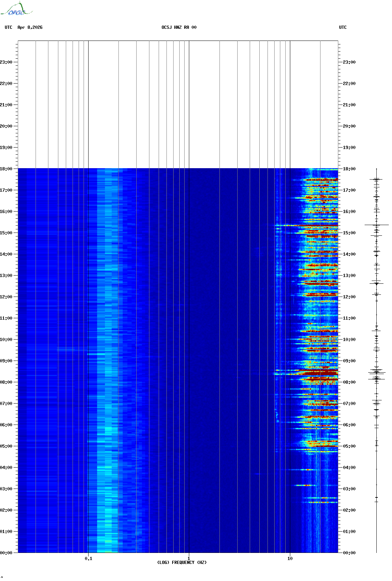Click the 00:00 time label on left axis
392x581 pixels.
point(6,553)
